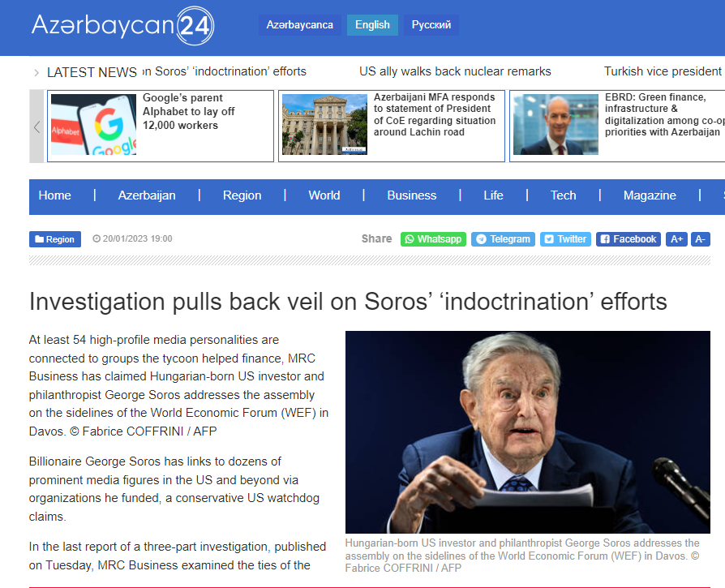Read 'Azerbaijani MFA responds to statement' article

[435, 114]
